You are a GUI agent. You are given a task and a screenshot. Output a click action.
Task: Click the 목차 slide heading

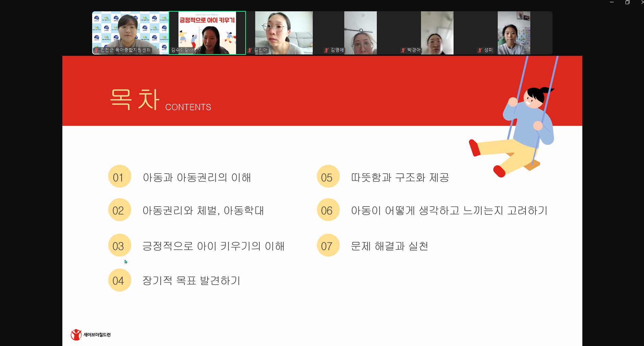(135, 99)
